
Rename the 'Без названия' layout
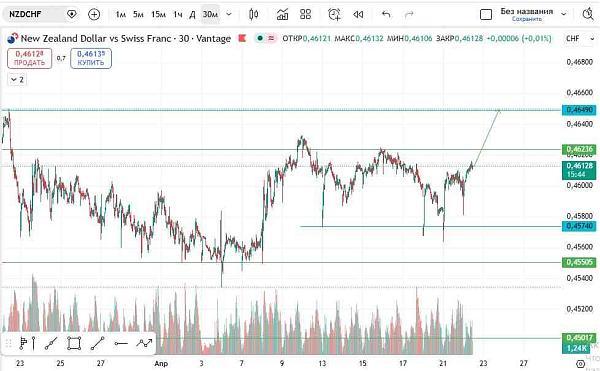click(527, 11)
